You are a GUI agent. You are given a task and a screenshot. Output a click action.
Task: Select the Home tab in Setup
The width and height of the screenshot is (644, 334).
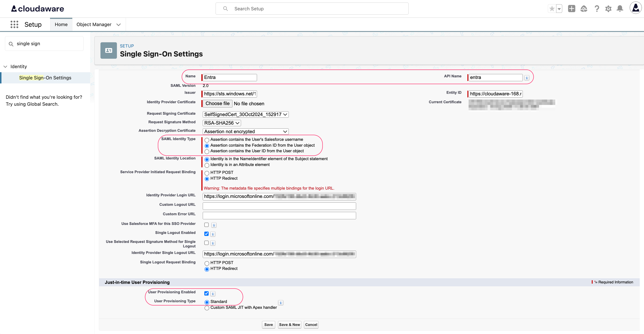pos(61,24)
